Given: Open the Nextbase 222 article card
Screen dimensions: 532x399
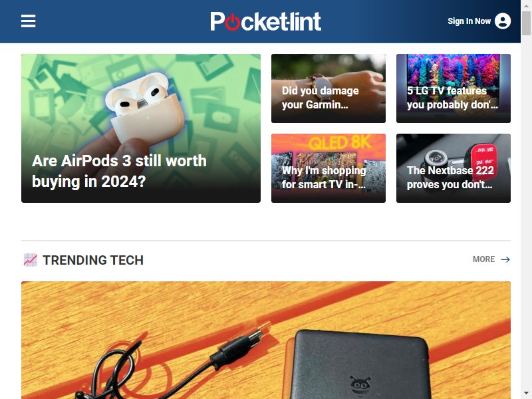Looking at the screenshot, I should coord(454,168).
